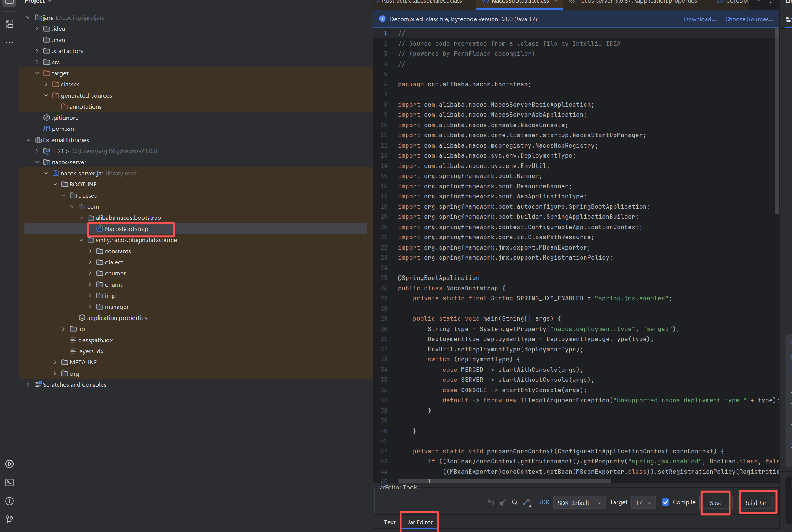
Task: Click the Save button
Action: tap(715, 503)
